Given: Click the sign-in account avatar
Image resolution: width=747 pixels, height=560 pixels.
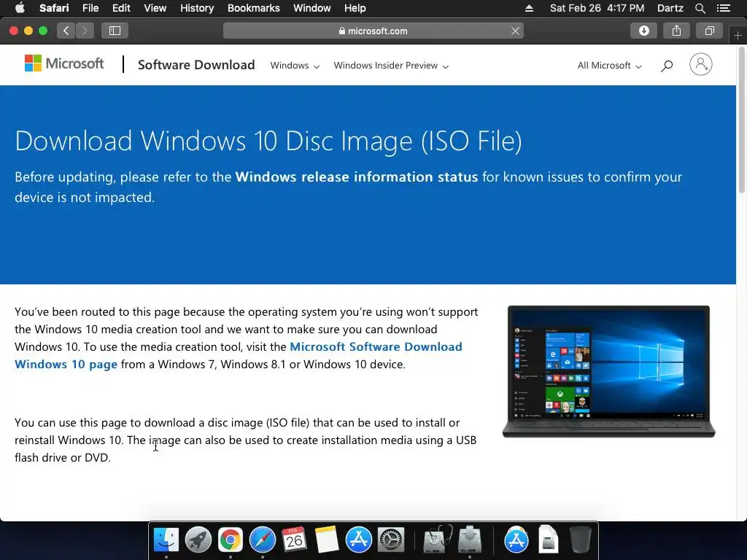Looking at the screenshot, I should click(701, 64).
